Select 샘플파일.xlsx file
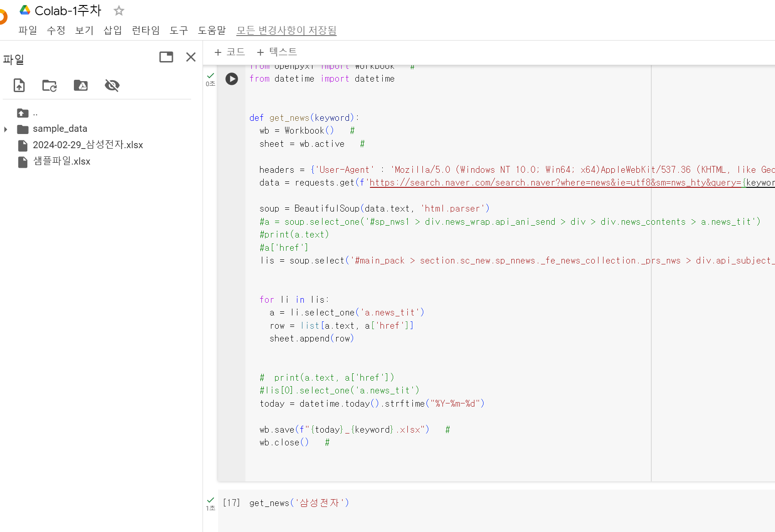Screen dimensions: 775x532 coord(62,161)
